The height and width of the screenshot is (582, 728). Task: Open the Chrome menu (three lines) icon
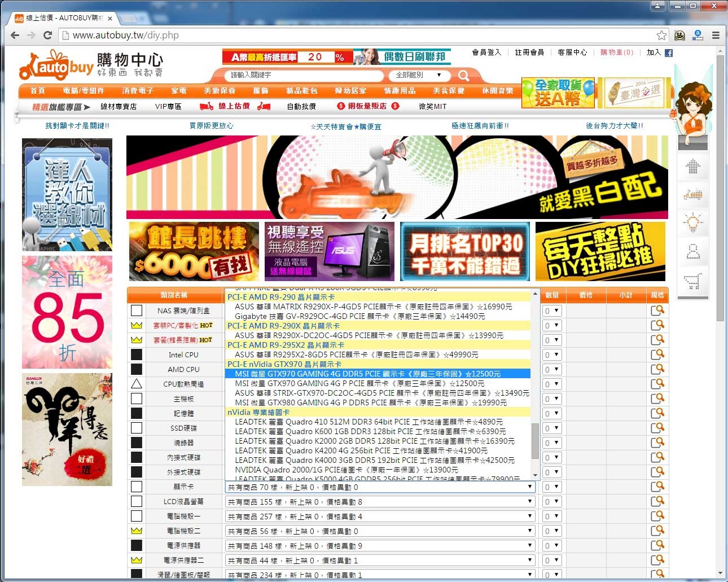point(716,35)
